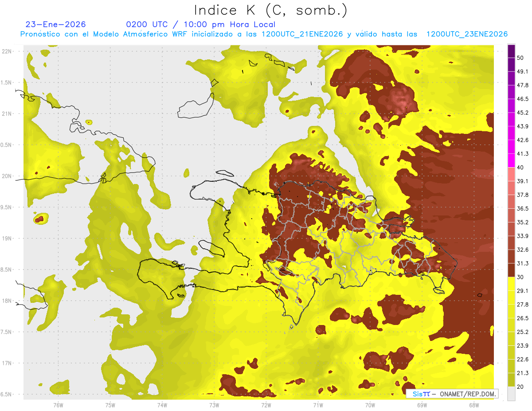Click the legend value '29.1'
The height and width of the screenshot is (411, 532).
(x=523, y=291)
